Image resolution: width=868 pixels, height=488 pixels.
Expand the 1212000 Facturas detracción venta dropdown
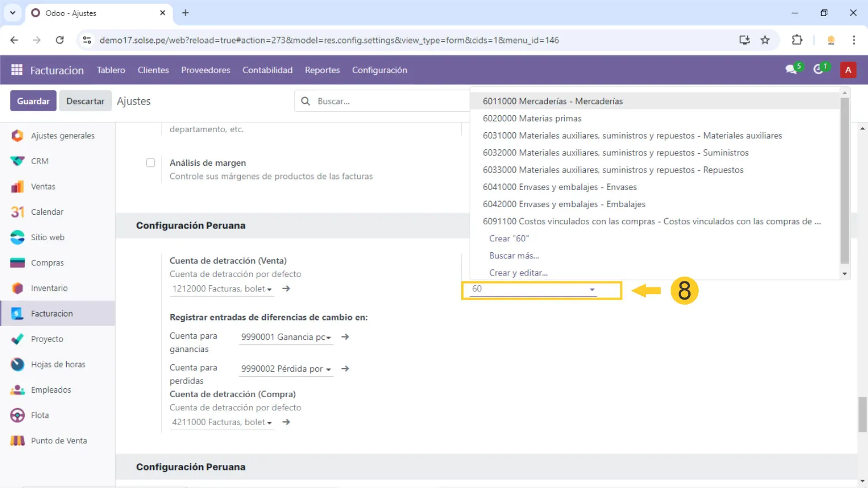pos(269,289)
